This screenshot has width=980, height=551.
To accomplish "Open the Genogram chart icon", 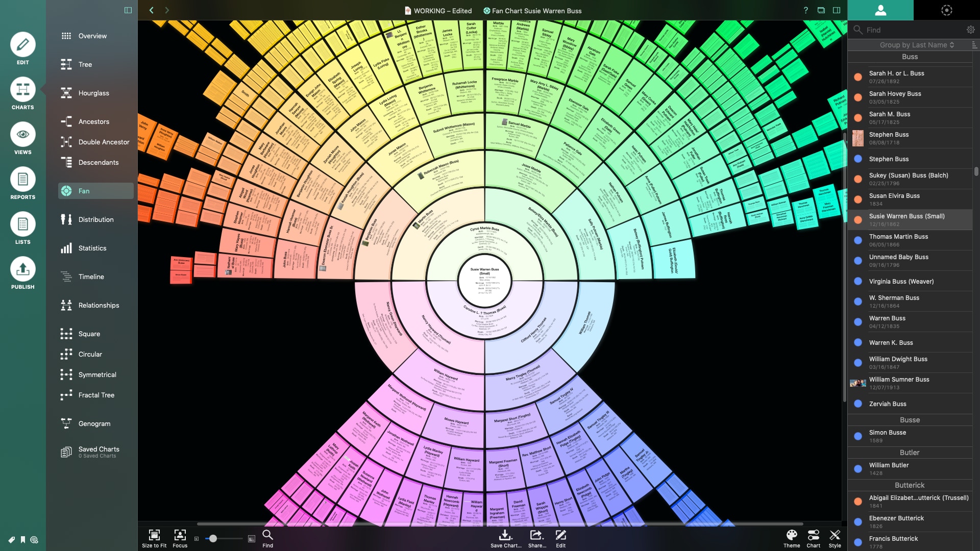I will [x=66, y=423].
